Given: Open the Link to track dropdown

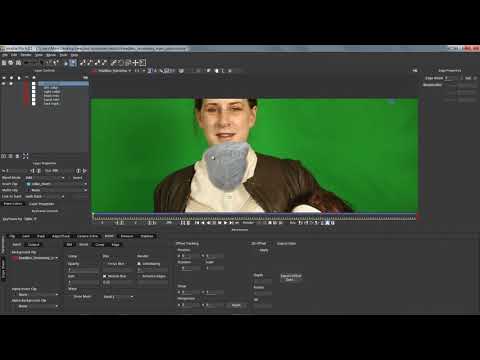Looking at the screenshot, I should (45, 196).
